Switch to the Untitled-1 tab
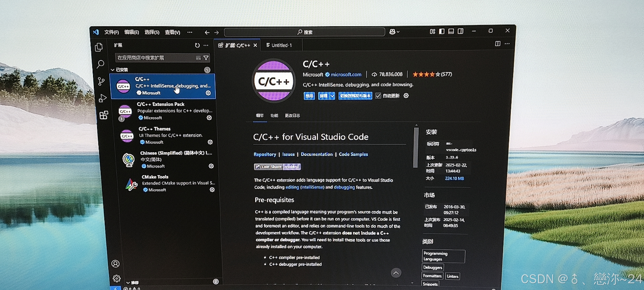Image resolution: width=644 pixels, height=290 pixels. coord(280,45)
